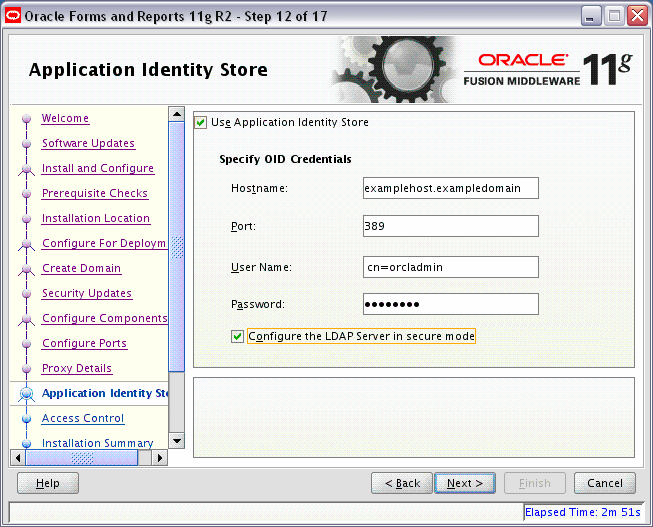Open the Configure For Deployment step
The width and height of the screenshot is (653, 527).
coord(104,243)
